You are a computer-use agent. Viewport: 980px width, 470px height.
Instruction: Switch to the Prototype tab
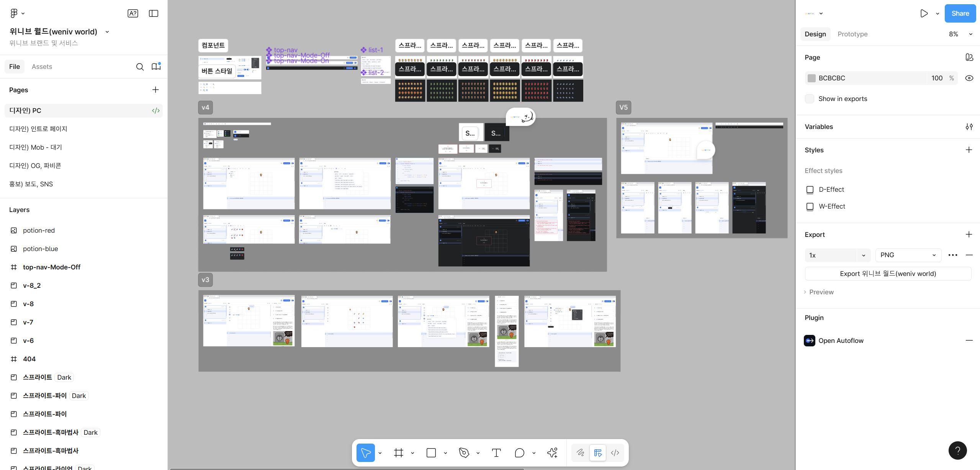pyautogui.click(x=852, y=34)
